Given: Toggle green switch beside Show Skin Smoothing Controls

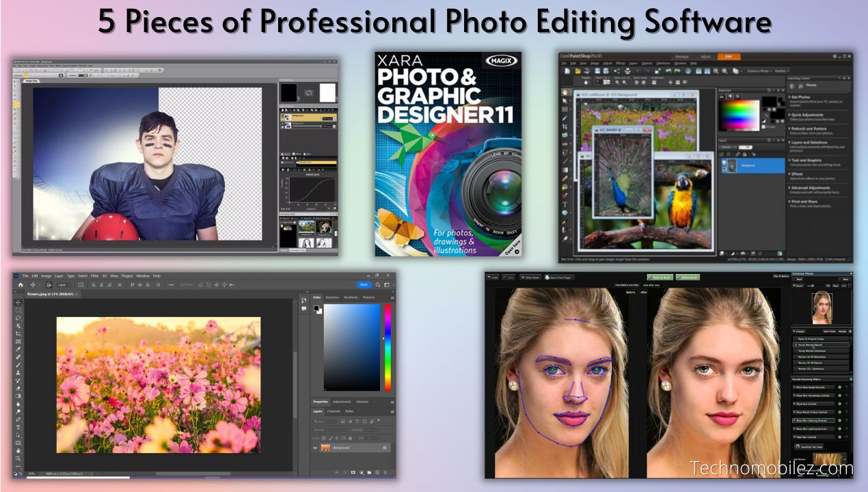Looking at the screenshot, I should 839,396.
